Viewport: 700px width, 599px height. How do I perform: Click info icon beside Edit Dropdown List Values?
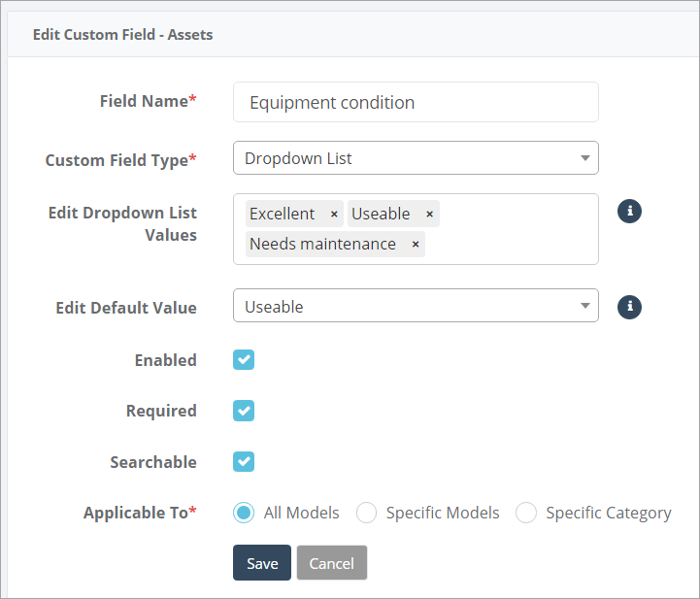coord(630,211)
